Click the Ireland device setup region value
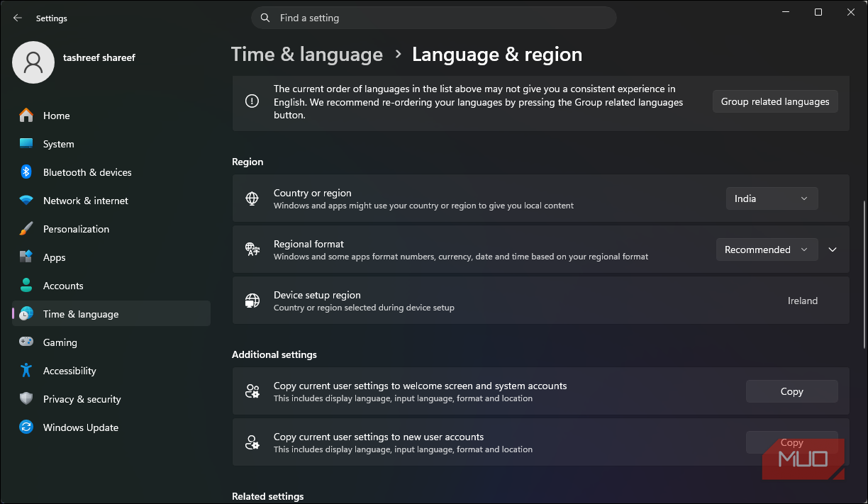The height and width of the screenshot is (504, 868). pos(803,301)
